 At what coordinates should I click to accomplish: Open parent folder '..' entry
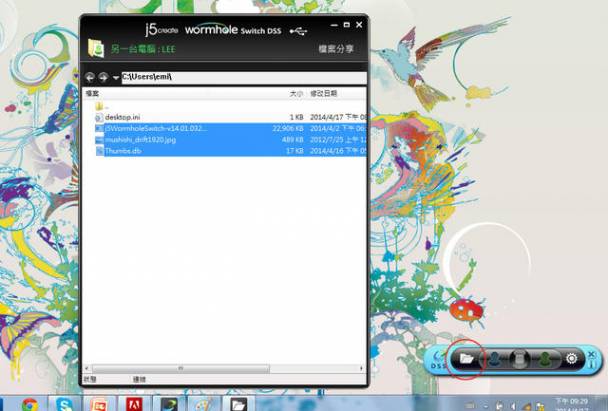(101, 106)
